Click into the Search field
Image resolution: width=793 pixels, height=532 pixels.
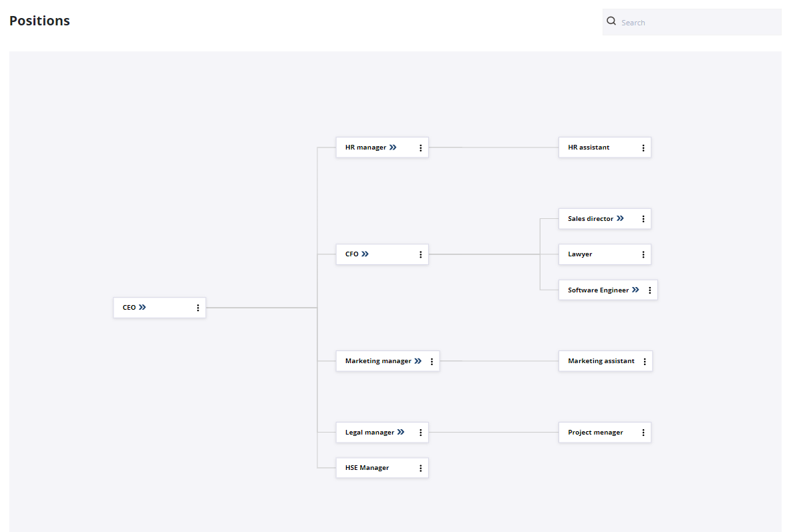[698, 23]
